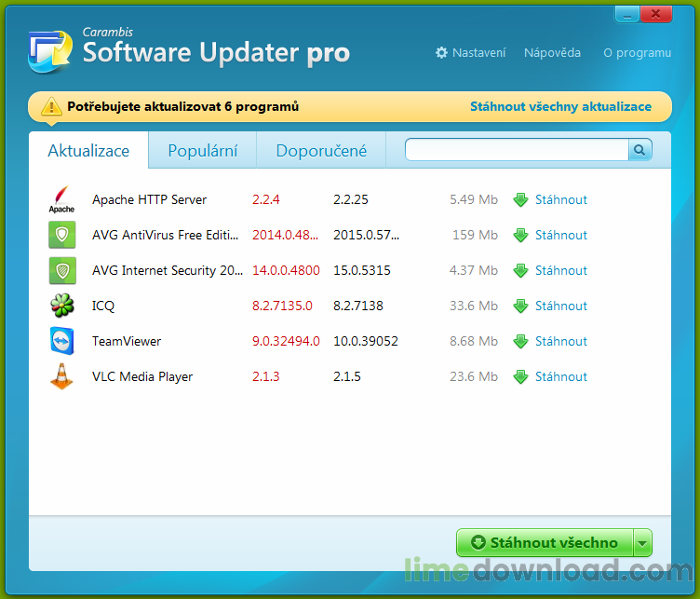Click the AVG Internet Security icon
This screenshot has height=599, width=700.
61,271
